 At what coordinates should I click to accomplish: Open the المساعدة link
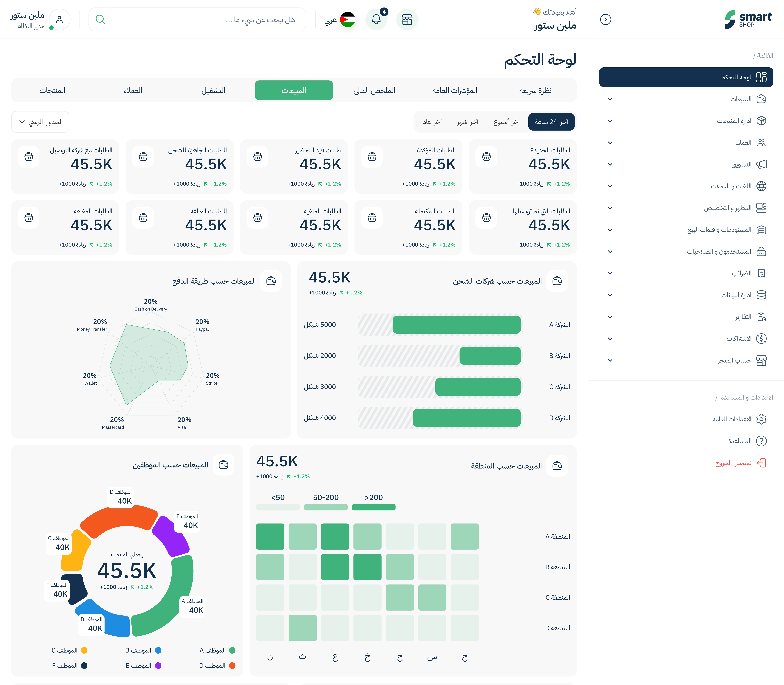click(740, 441)
